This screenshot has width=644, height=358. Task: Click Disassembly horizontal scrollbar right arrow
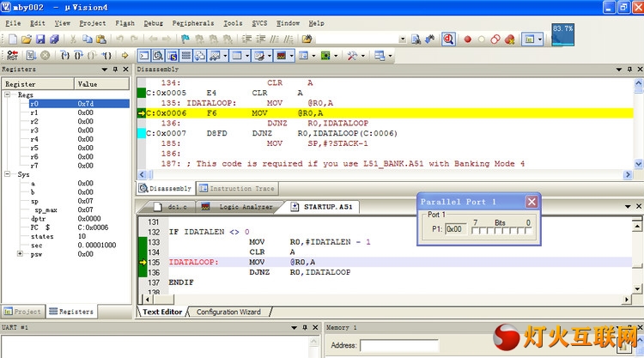(x=627, y=174)
